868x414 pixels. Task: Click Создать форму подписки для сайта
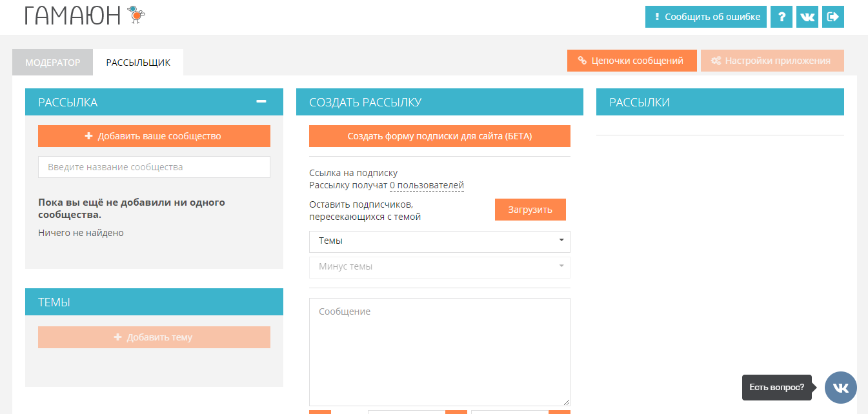[x=439, y=136]
